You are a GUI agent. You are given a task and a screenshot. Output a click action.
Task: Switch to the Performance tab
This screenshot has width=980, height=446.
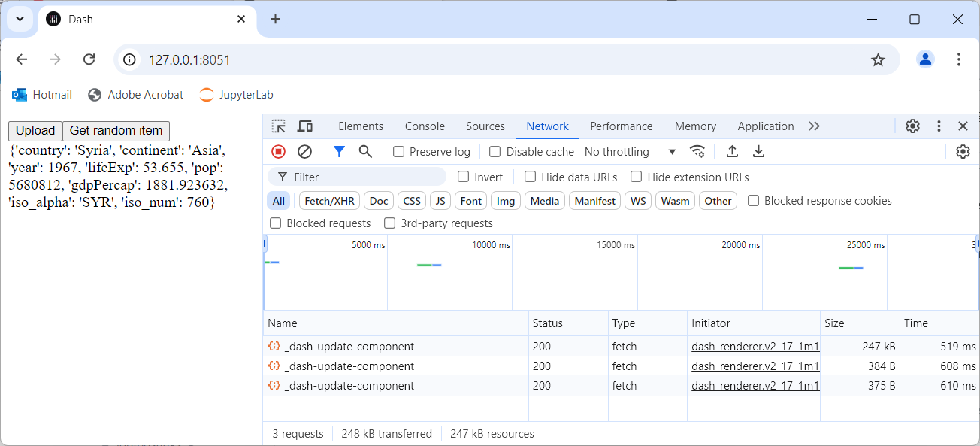pyautogui.click(x=622, y=126)
